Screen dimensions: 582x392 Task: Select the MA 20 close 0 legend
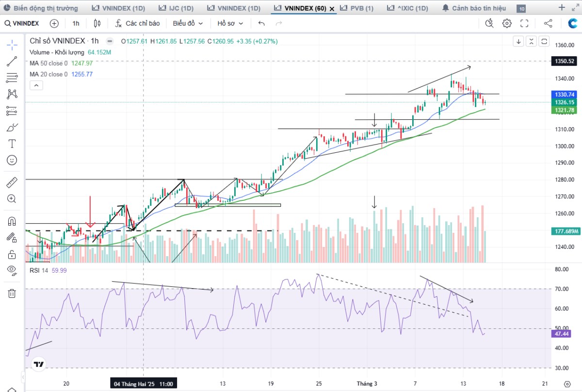[x=48, y=74]
